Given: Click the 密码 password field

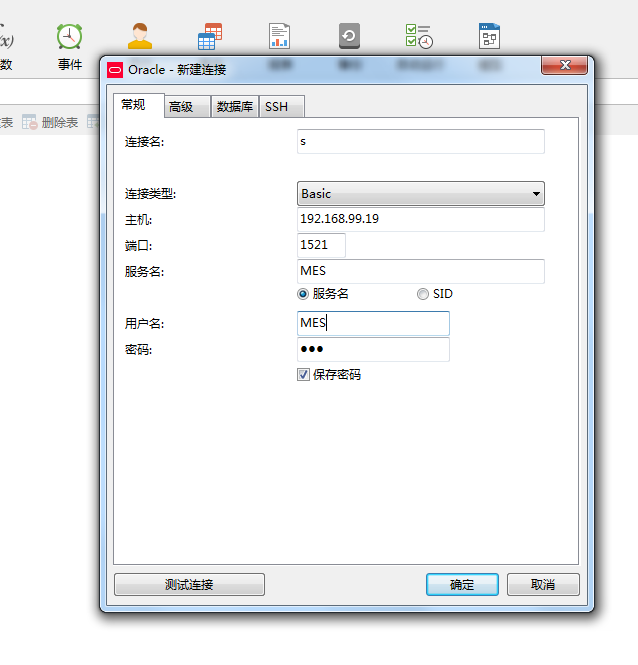Looking at the screenshot, I should point(373,349).
